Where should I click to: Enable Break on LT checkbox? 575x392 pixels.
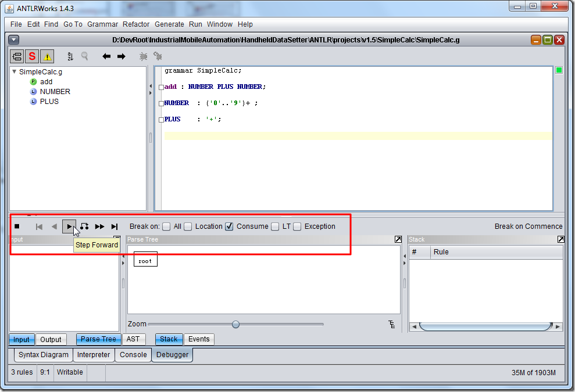point(275,226)
